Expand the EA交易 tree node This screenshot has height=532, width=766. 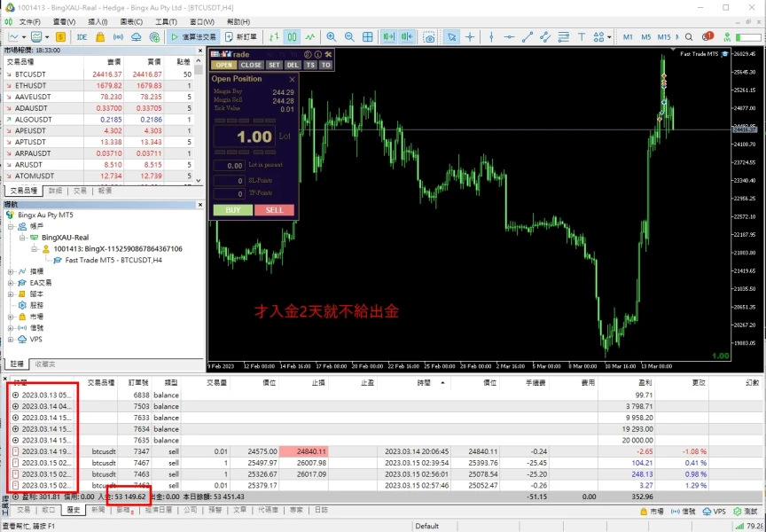point(11,282)
